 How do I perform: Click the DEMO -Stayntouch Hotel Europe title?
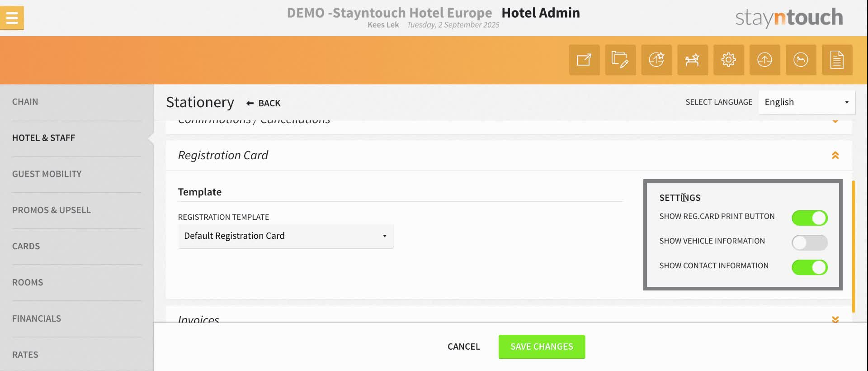pos(389,13)
